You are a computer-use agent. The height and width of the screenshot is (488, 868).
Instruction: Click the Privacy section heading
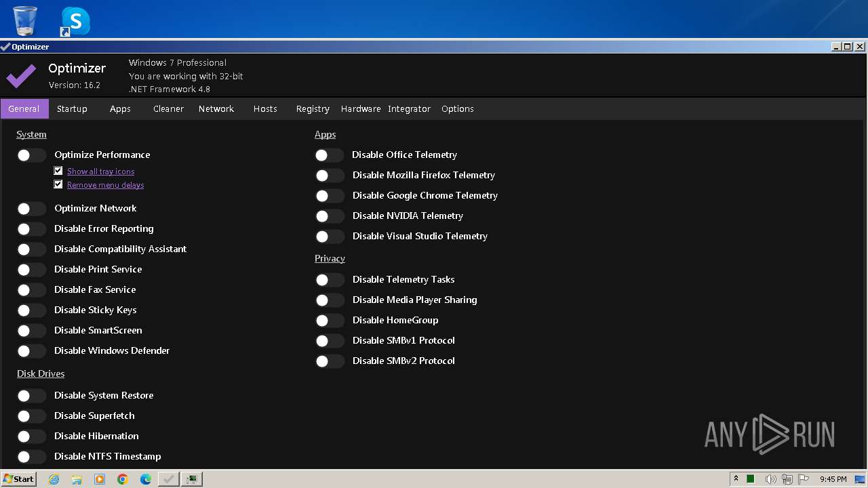click(x=330, y=258)
